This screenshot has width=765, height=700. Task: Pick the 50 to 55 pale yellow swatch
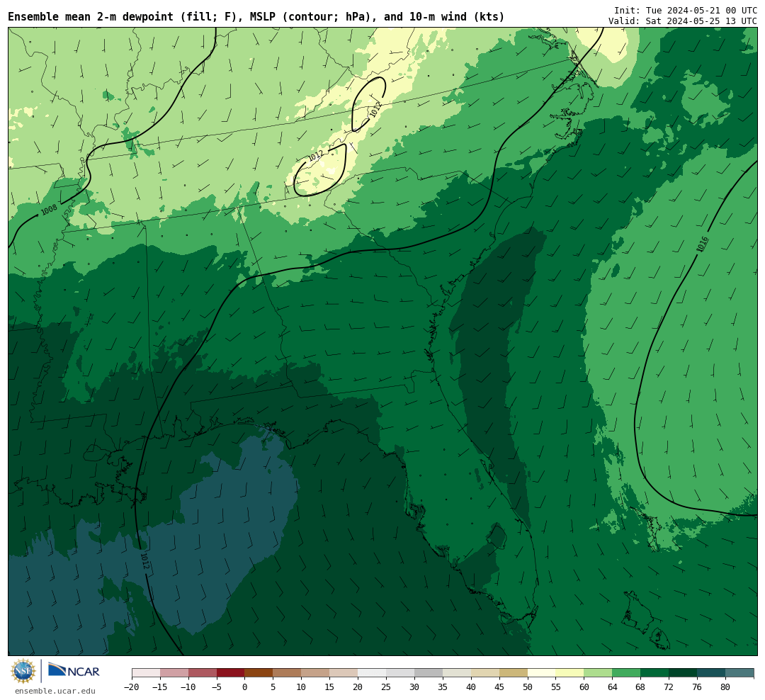pos(542,673)
